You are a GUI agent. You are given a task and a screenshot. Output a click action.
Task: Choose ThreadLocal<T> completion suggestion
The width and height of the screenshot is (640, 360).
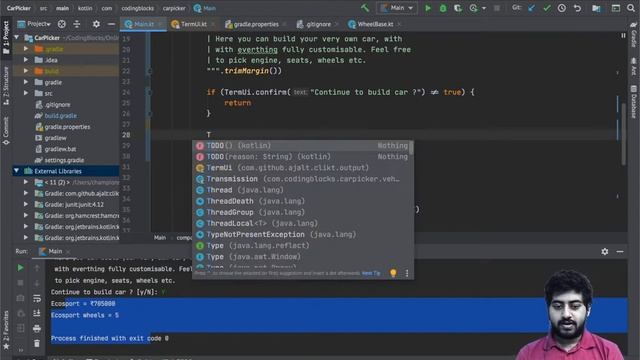301,223
